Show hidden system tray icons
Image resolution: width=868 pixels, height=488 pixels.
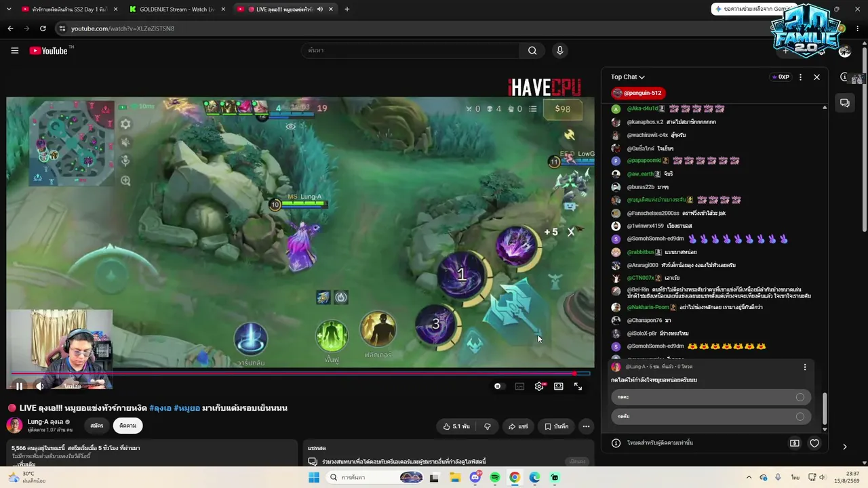pos(749,478)
